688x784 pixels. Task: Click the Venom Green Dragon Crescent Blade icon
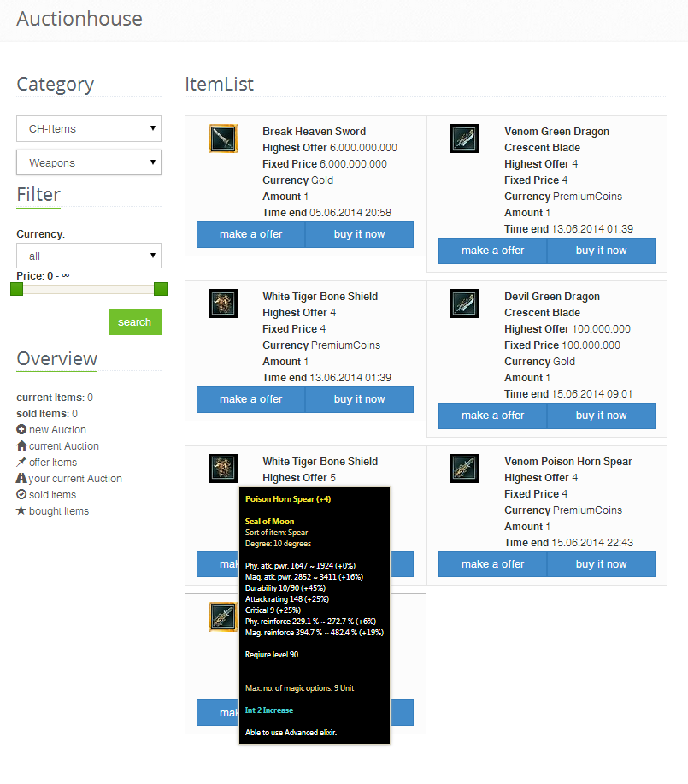click(x=465, y=139)
